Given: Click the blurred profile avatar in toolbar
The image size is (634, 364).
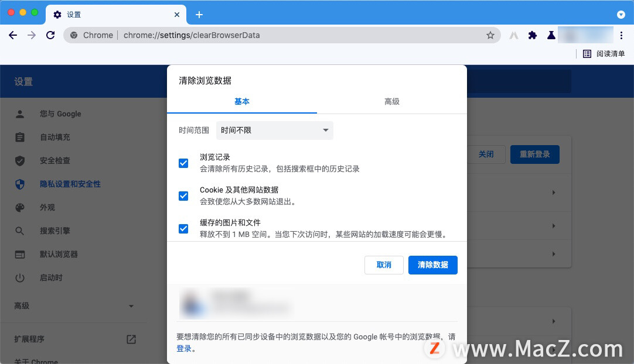Looking at the screenshot, I should tap(585, 35).
